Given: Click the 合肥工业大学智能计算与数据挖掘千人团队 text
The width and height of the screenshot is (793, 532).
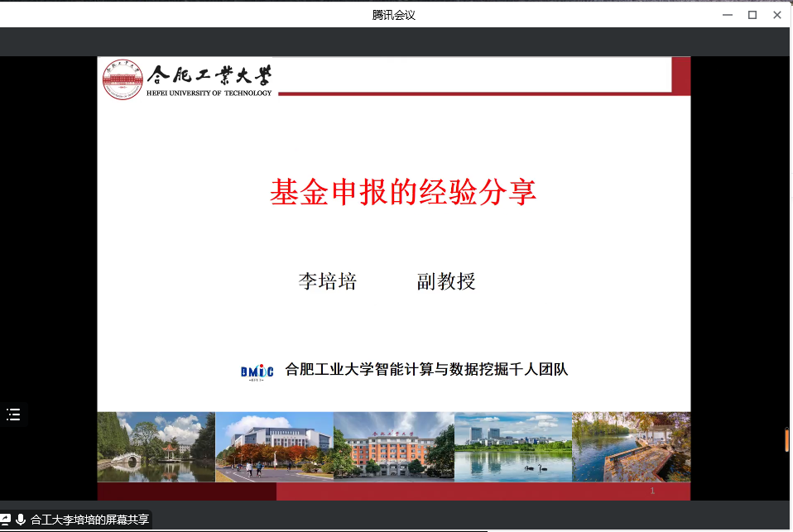Looking at the screenshot, I should click(426, 370).
